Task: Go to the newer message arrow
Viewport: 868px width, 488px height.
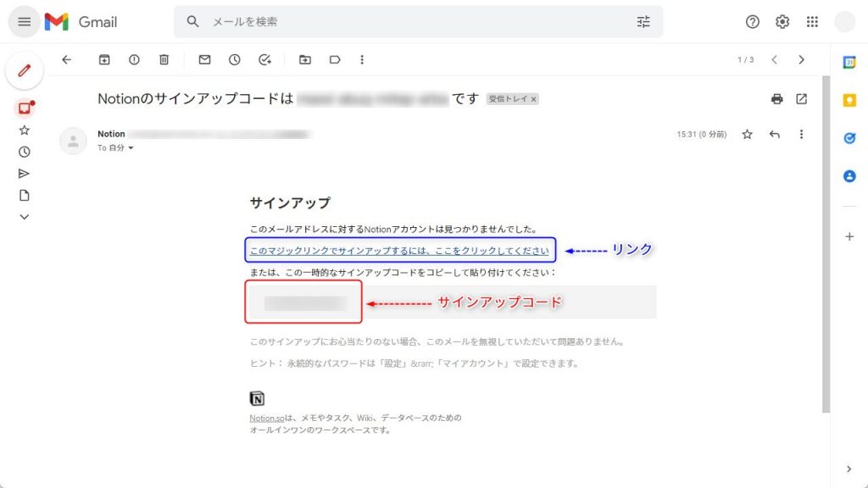Action: point(775,59)
